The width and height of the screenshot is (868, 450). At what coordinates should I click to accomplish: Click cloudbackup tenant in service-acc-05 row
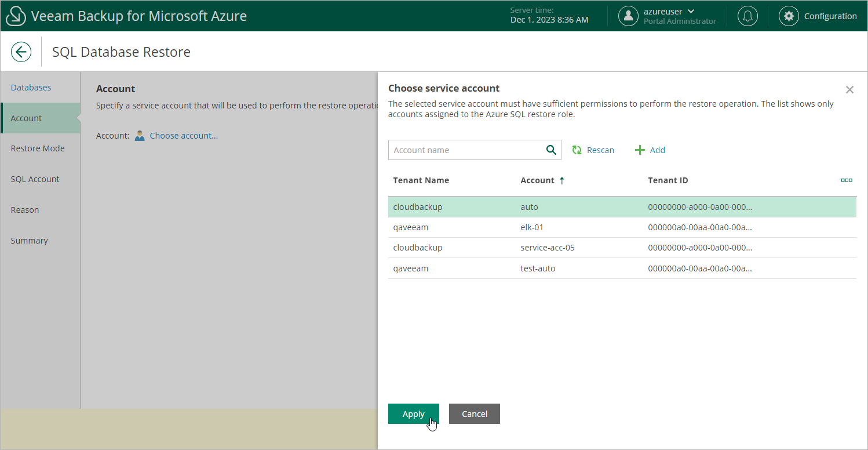tap(418, 248)
